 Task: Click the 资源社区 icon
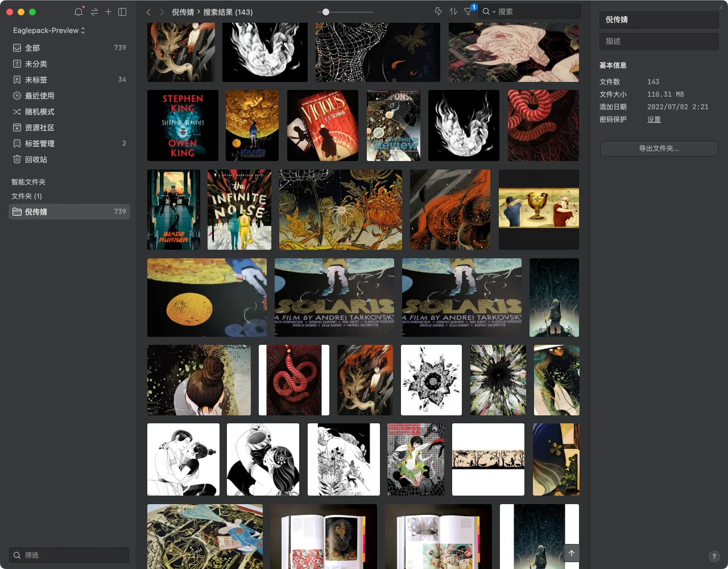pos(17,127)
